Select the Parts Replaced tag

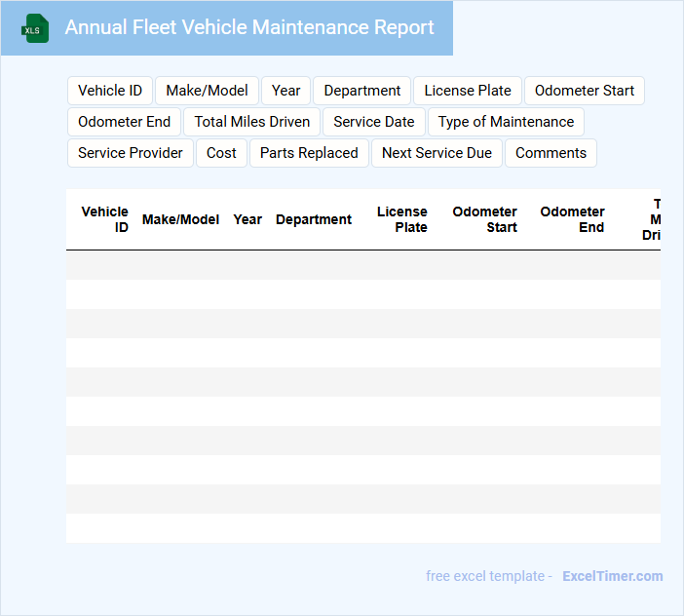coord(309,153)
